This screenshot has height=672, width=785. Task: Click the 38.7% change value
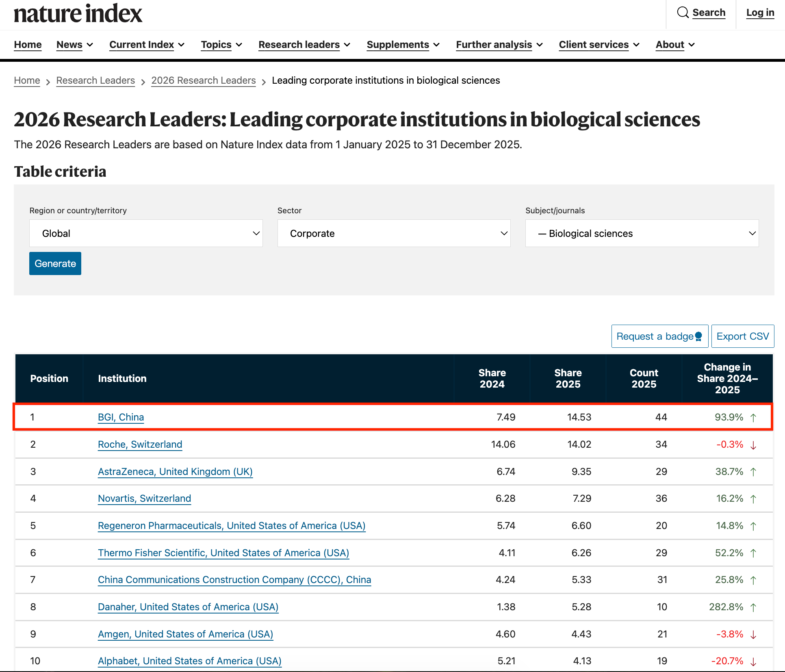[x=729, y=472]
